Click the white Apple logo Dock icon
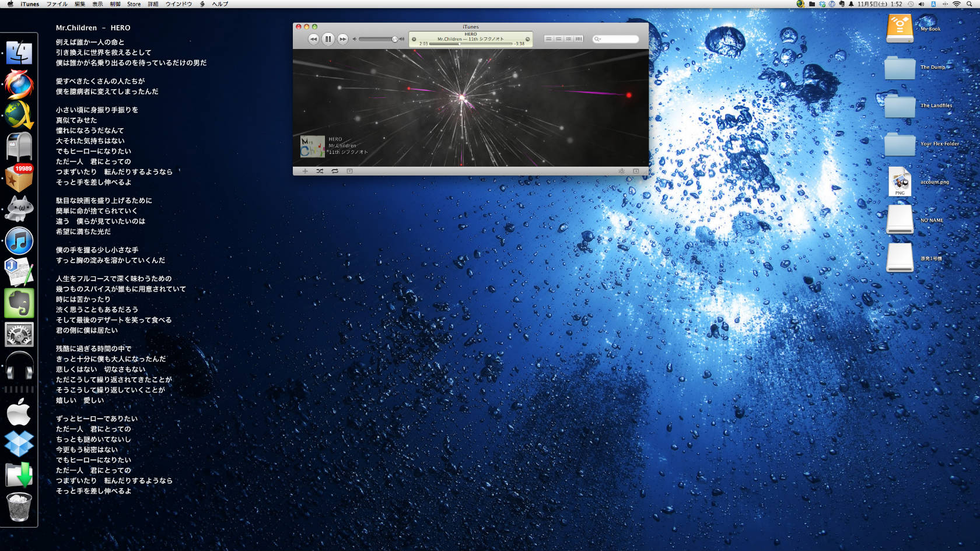 tap(19, 413)
